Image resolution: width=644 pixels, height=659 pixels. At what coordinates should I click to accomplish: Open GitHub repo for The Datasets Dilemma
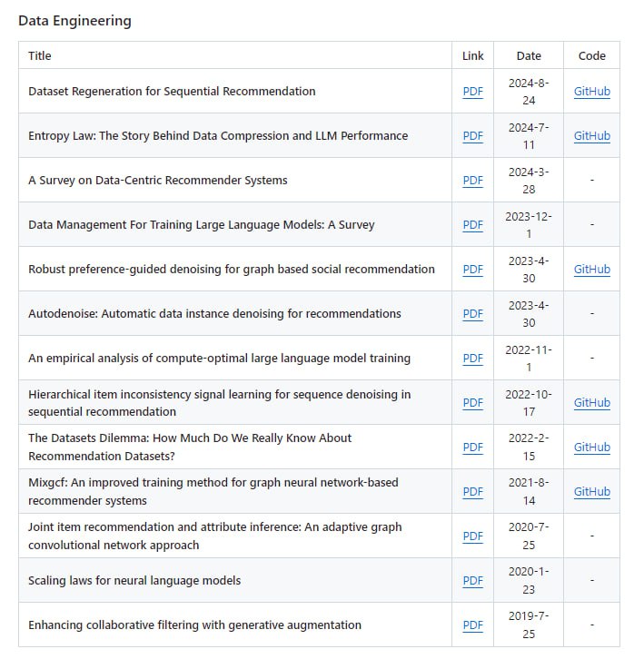[591, 447]
